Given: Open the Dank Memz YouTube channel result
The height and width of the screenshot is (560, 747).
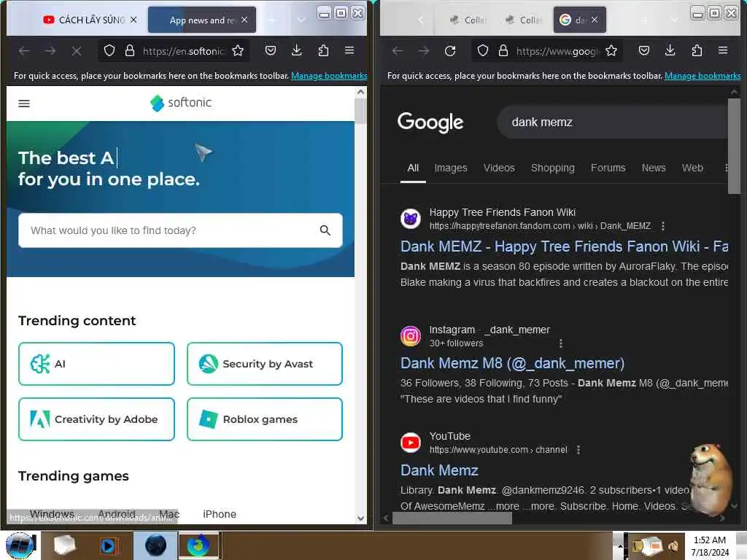Looking at the screenshot, I should pos(439,470).
